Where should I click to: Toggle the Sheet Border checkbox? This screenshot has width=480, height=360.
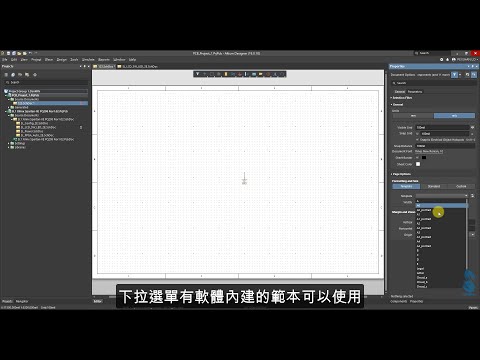point(417,157)
